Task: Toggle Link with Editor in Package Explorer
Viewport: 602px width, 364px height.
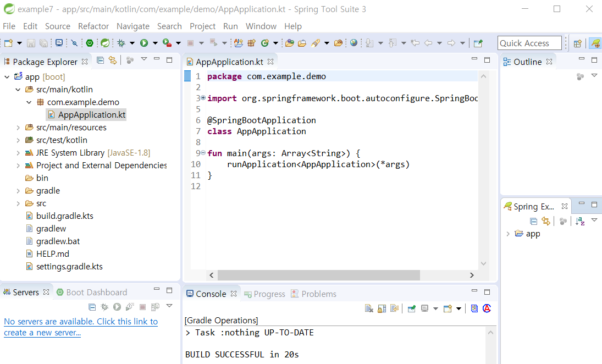Action: pos(113,60)
